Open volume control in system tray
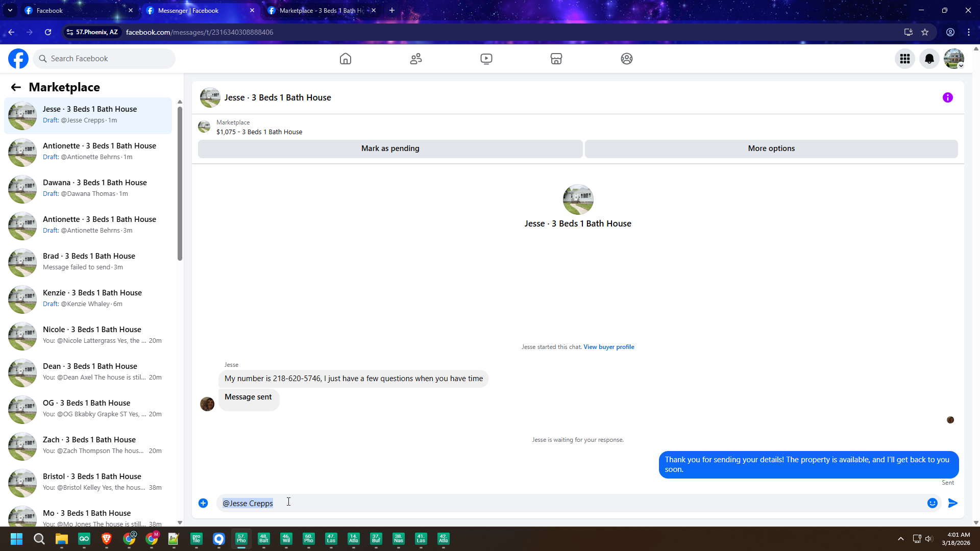 tap(928, 539)
